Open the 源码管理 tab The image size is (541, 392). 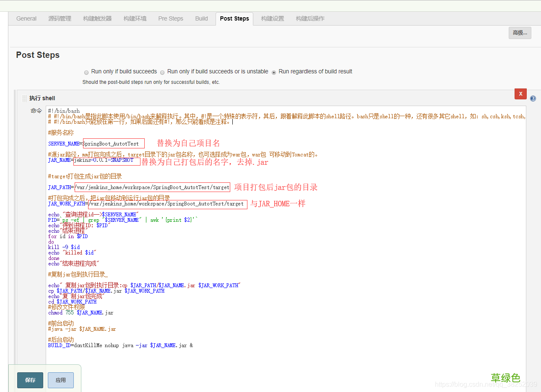(60, 18)
